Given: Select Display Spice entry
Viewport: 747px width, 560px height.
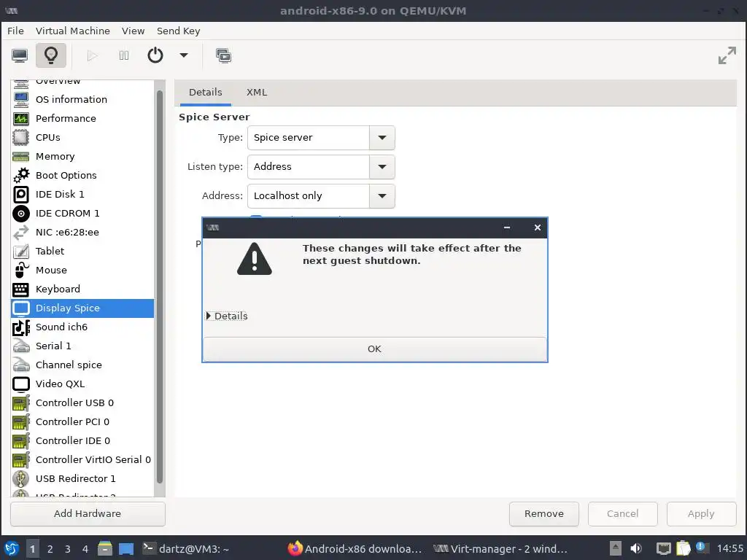Looking at the screenshot, I should (82, 308).
